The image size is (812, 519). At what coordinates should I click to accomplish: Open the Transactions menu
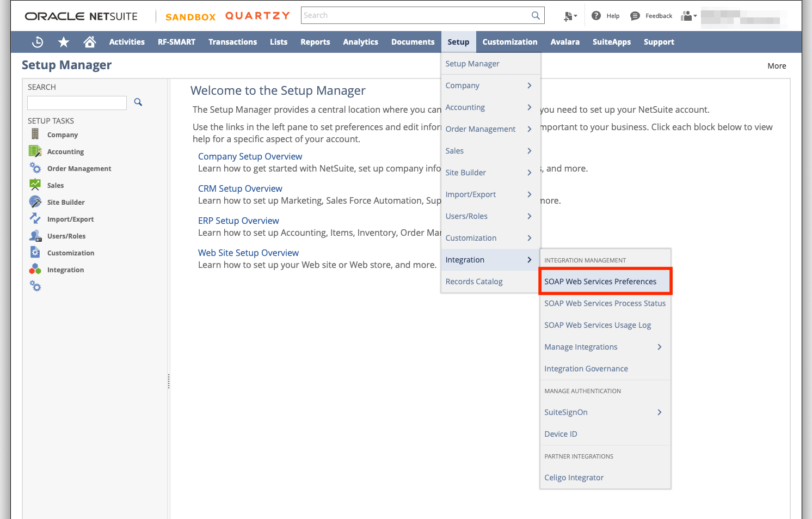point(232,42)
